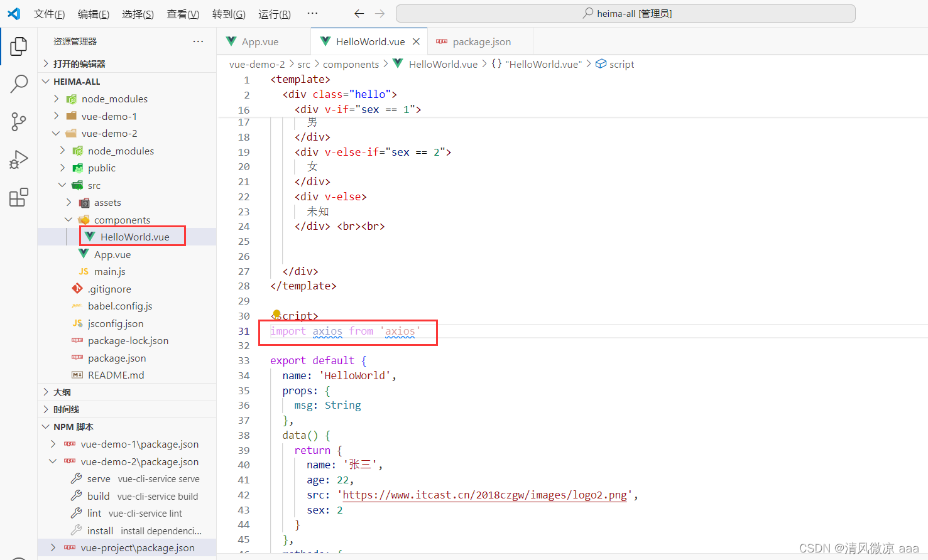
Task: Expand the vue-demo-1 folder
Action: pos(109,116)
